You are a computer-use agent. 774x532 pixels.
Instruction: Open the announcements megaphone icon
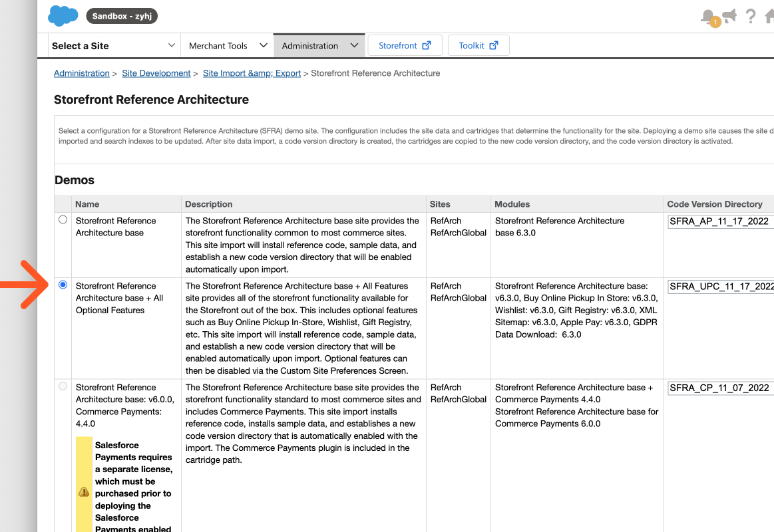coord(729,16)
